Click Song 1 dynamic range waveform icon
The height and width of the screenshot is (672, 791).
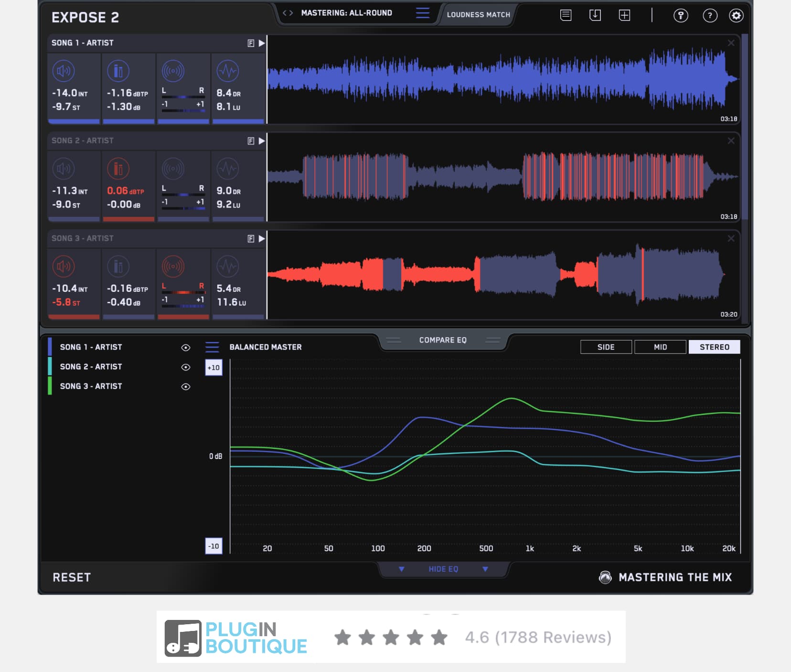(x=228, y=71)
